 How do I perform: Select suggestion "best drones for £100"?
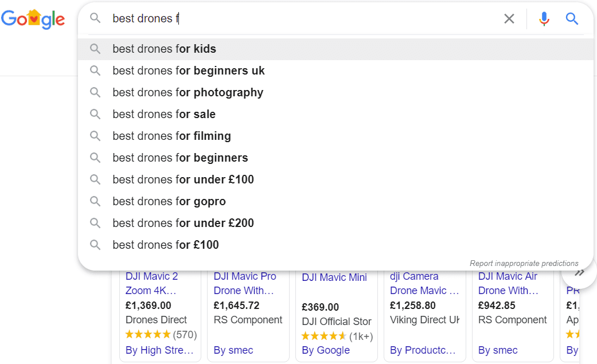tap(335, 244)
